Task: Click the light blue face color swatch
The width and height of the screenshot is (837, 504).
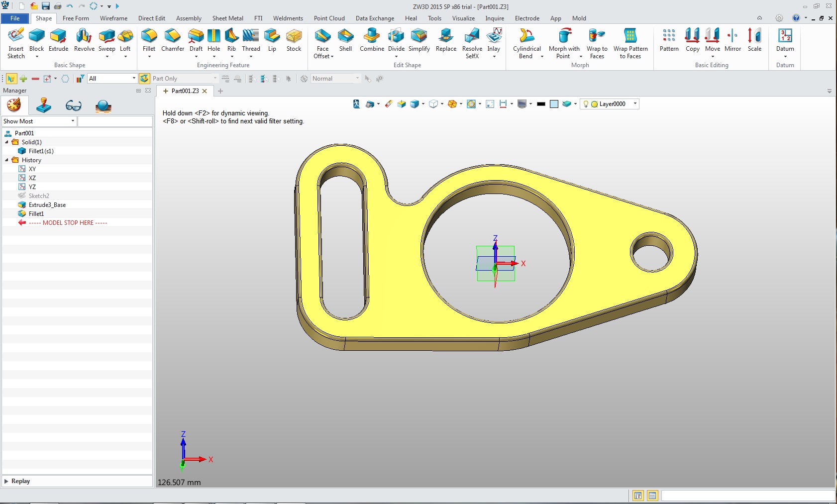Action: tap(554, 104)
